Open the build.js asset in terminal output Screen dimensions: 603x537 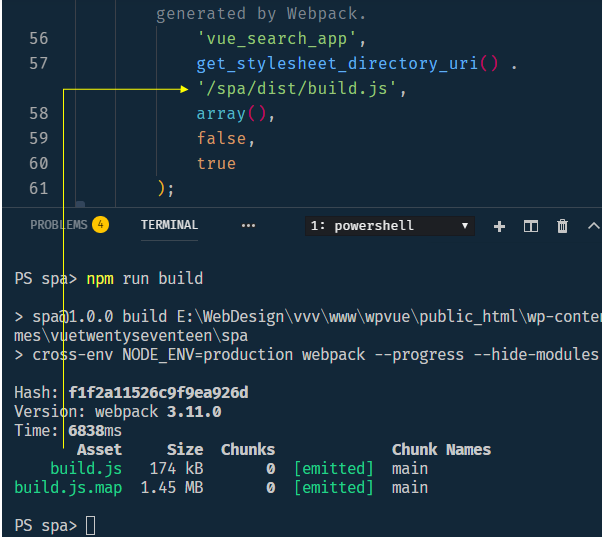click(86, 468)
